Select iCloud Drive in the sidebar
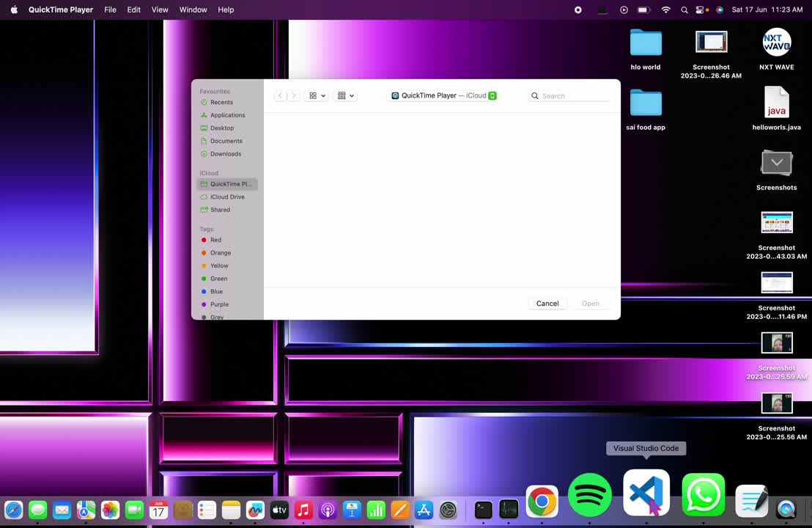The height and width of the screenshot is (528, 812). click(x=227, y=197)
